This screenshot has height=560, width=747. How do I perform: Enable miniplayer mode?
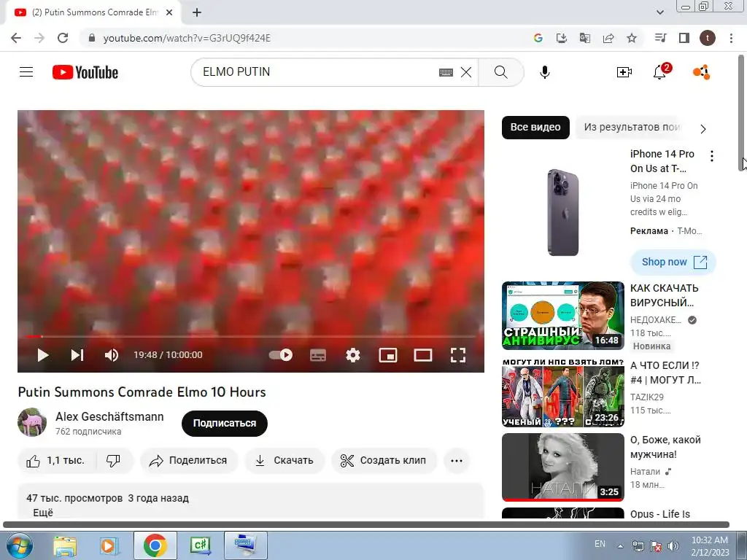388,355
